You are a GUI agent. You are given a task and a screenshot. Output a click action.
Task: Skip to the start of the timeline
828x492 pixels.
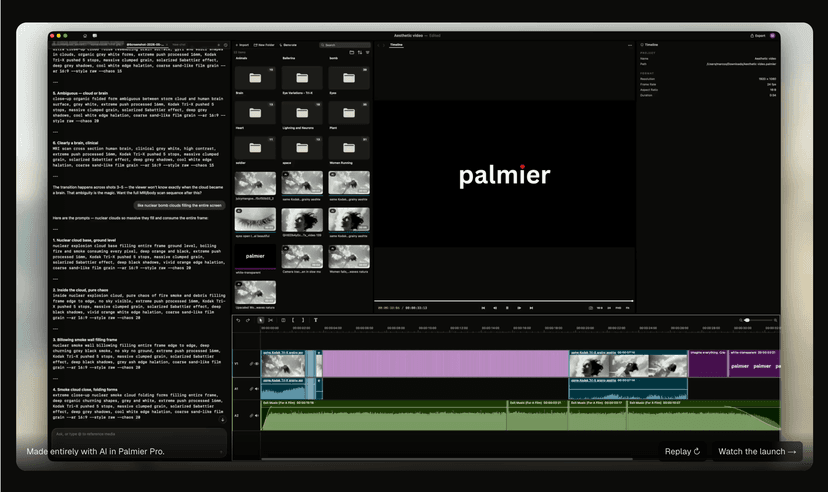(483, 308)
